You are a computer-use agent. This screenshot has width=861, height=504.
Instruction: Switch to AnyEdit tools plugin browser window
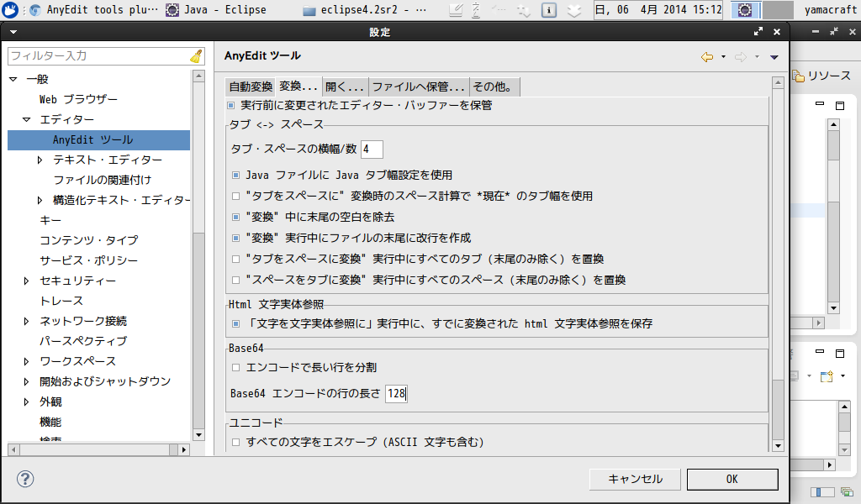click(94, 10)
